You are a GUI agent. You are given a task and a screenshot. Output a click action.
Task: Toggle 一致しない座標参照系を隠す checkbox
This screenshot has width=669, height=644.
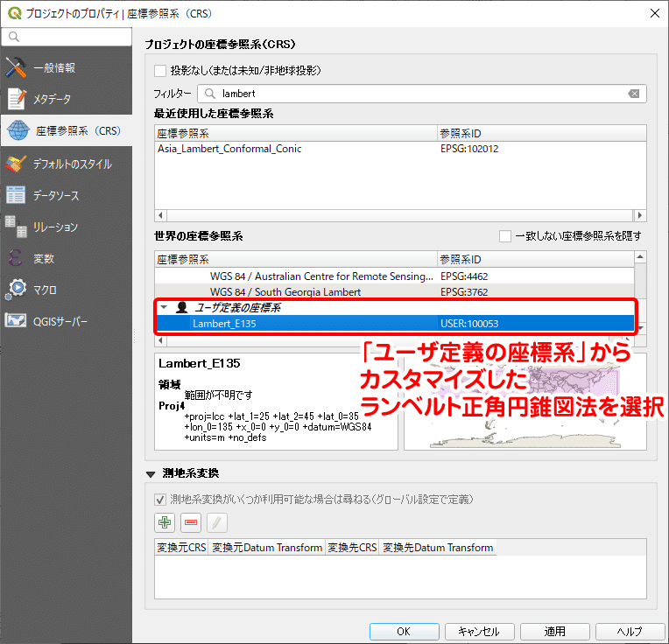(505, 236)
